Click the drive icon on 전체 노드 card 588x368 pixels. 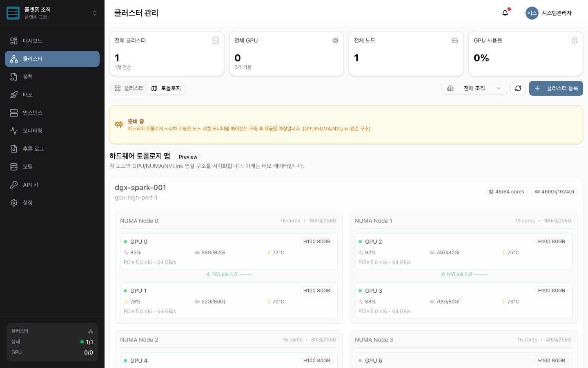[x=455, y=40]
